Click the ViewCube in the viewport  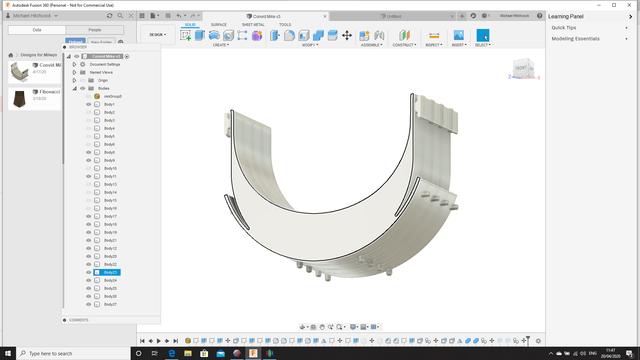524,69
